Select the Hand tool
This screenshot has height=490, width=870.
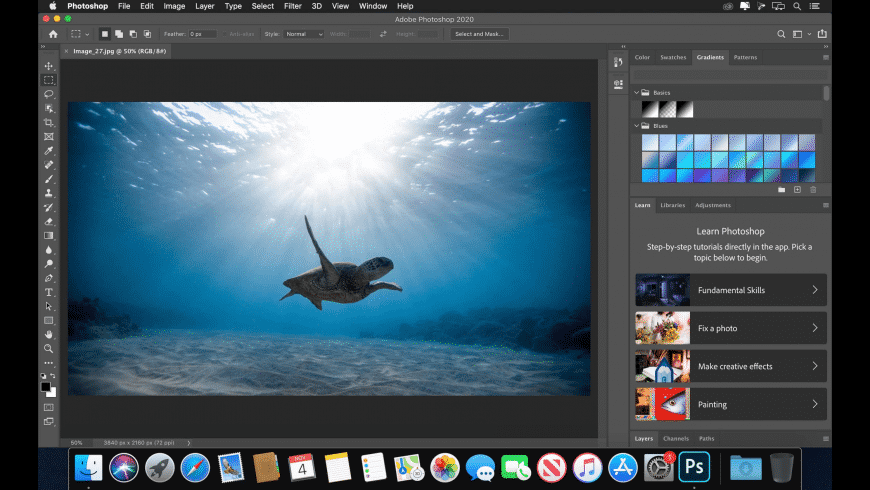[49, 334]
